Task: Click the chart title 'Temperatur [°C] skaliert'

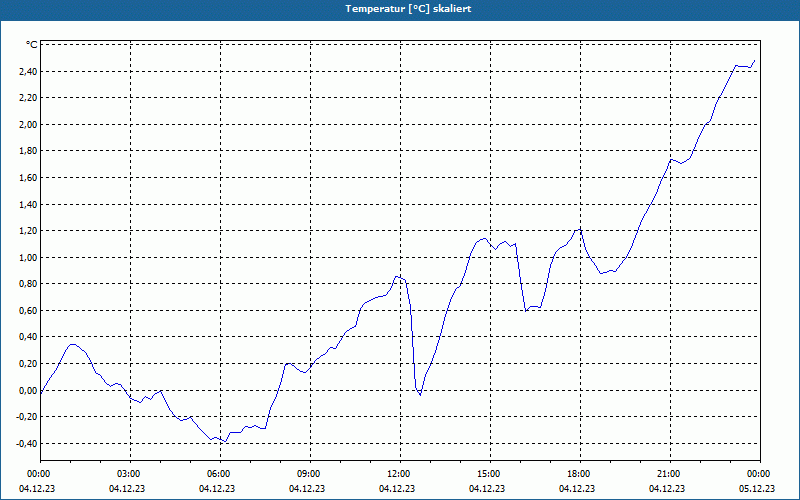Action: pyautogui.click(x=408, y=9)
